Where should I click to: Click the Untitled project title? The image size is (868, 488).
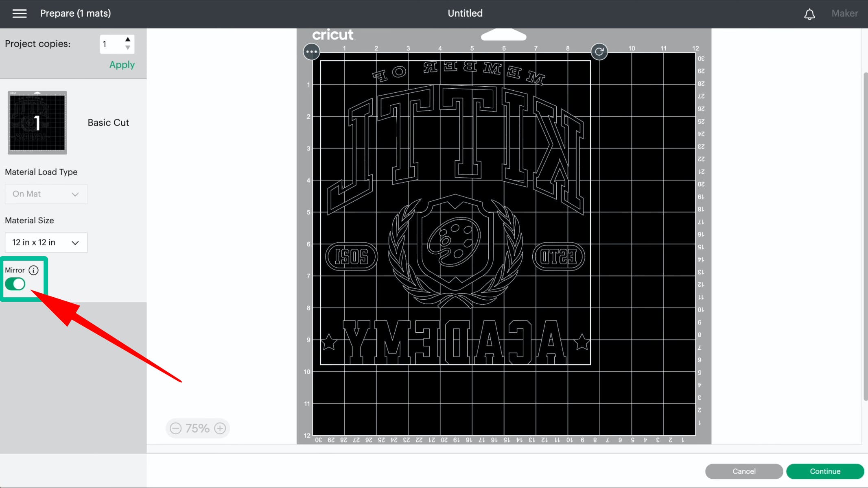(465, 13)
